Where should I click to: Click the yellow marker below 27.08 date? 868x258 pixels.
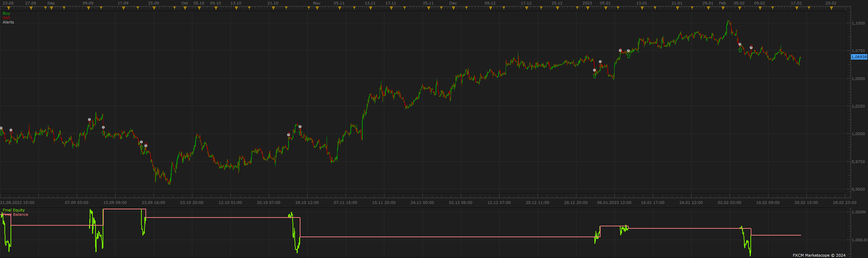31,8
